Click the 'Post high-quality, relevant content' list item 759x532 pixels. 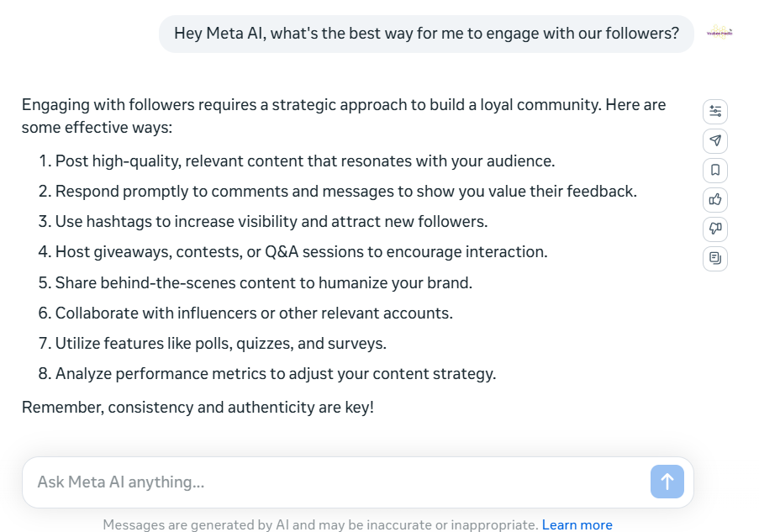305,161
